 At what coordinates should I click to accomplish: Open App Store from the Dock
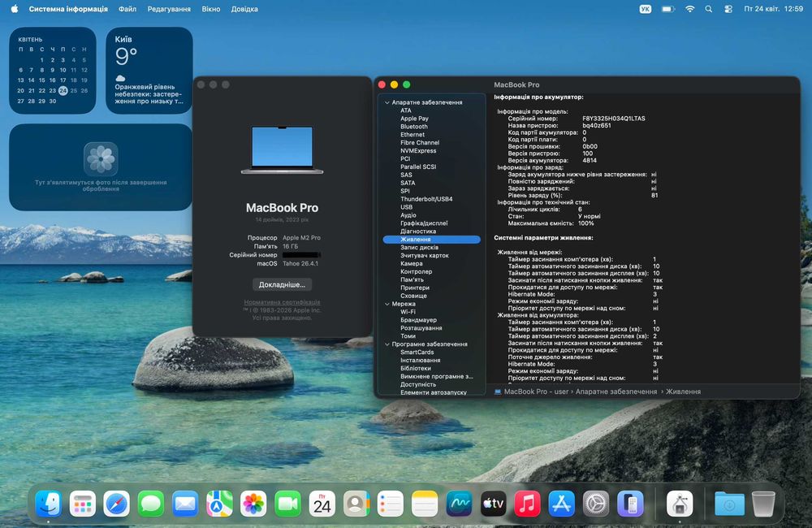click(x=561, y=504)
